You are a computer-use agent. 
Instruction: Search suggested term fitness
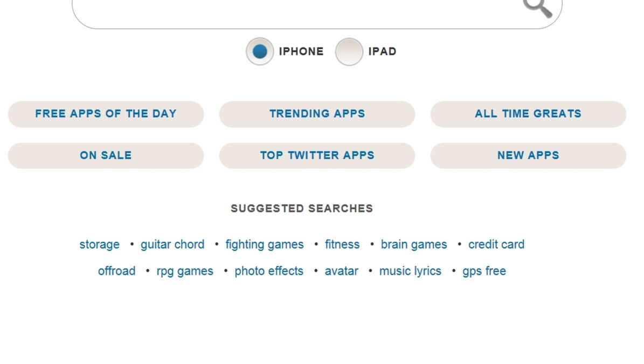pyautogui.click(x=342, y=244)
